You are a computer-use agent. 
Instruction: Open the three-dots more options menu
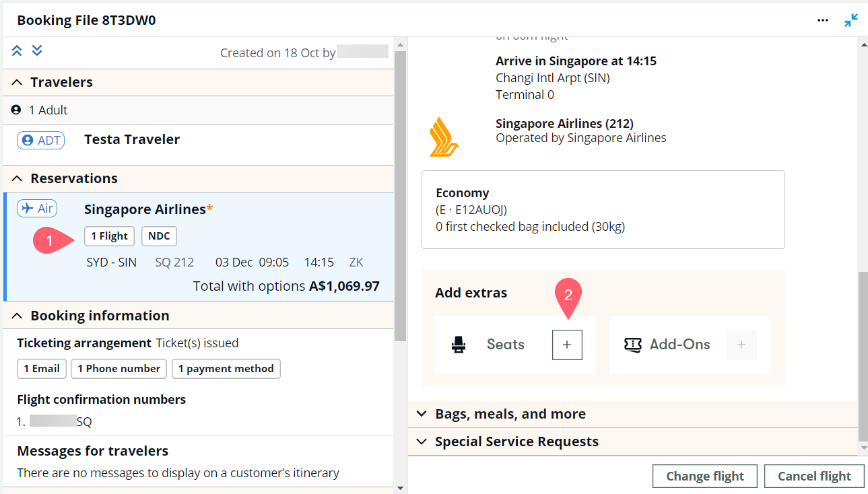822,20
